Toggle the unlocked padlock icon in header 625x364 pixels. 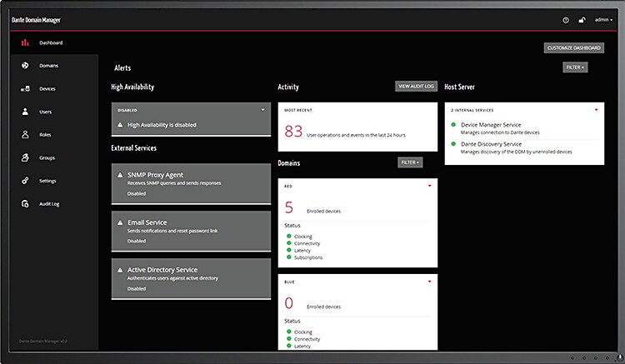point(582,20)
